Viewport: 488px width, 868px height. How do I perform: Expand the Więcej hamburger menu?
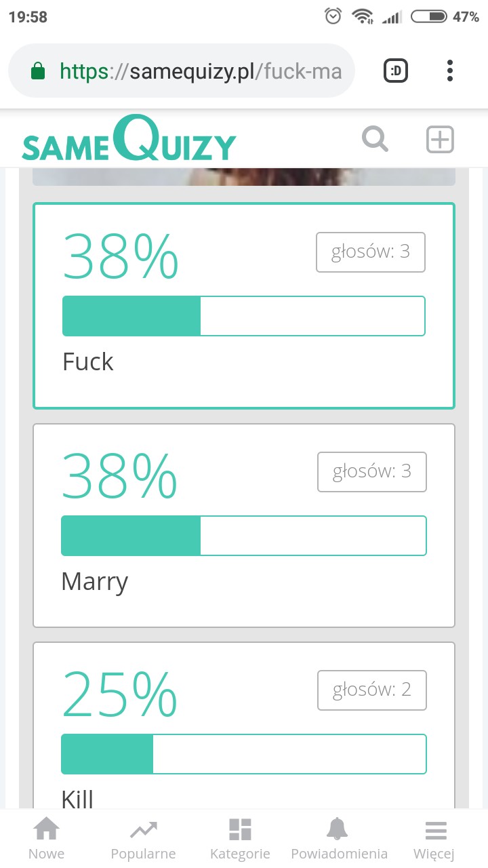pos(434,838)
